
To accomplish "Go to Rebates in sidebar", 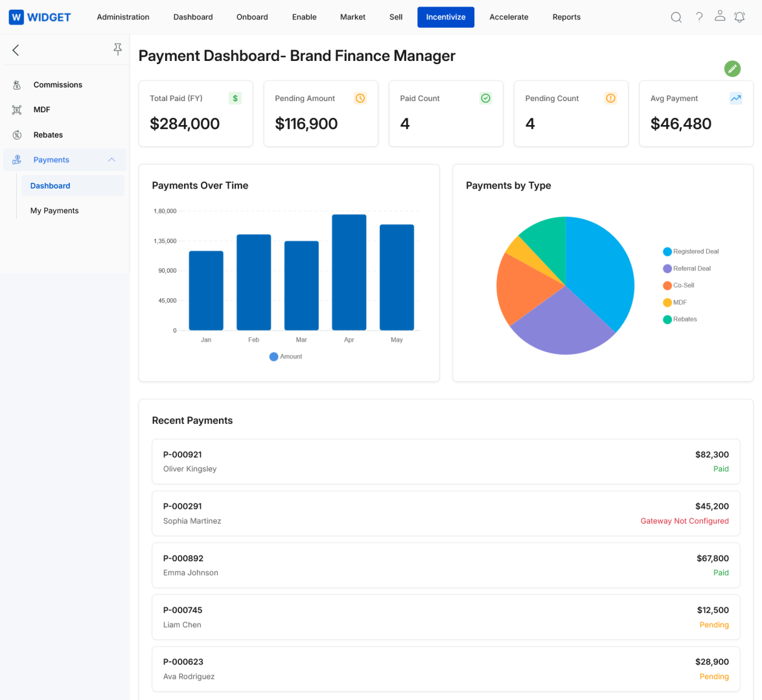I will click(x=48, y=135).
